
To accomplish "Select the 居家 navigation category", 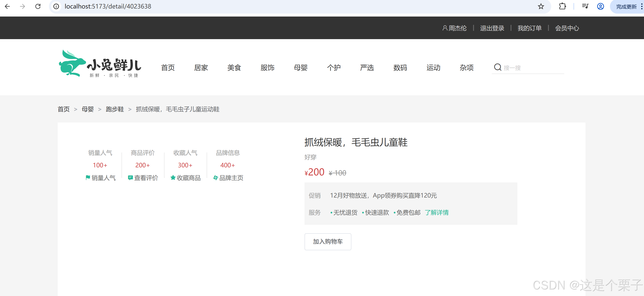I will coord(201,68).
